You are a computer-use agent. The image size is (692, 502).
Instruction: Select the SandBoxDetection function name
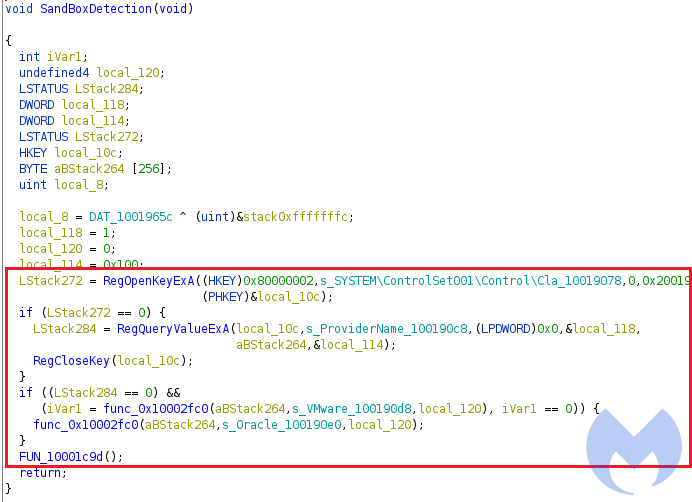click(96, 8)
